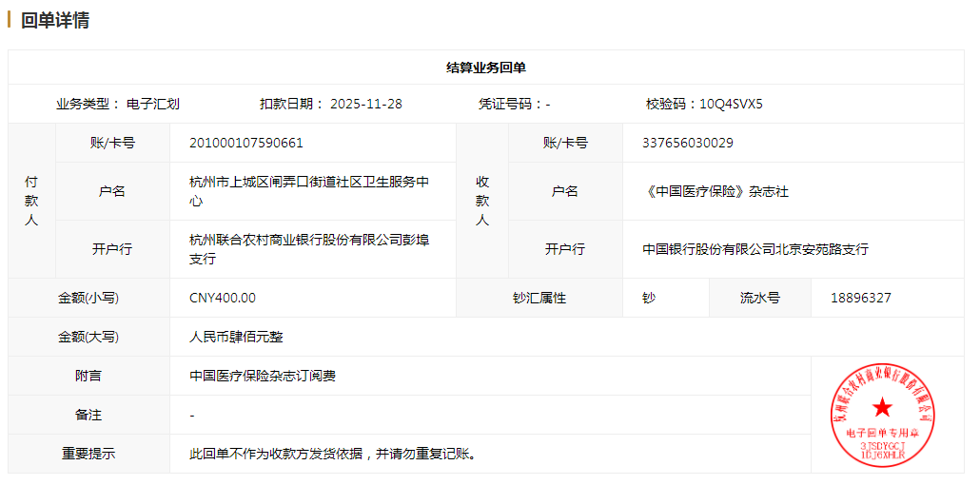
Task: Click the 钞汇属性 value 钞
Action: [x=649, y=298]
